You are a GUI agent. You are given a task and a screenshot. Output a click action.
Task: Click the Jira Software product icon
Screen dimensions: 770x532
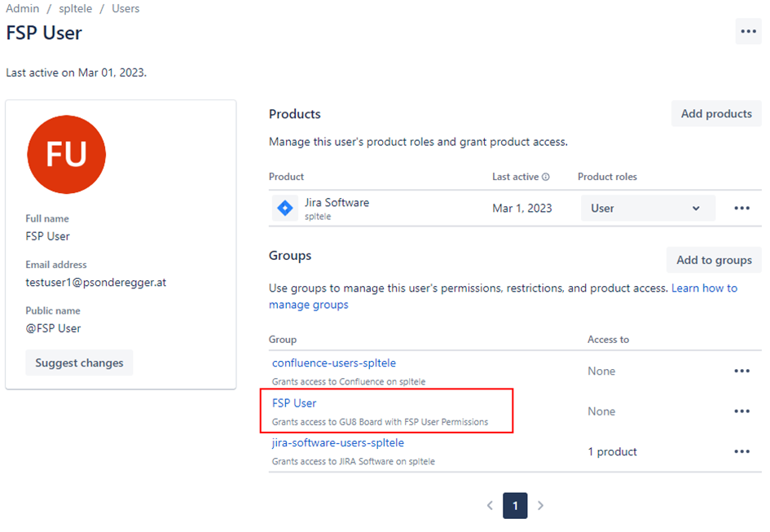285,208
